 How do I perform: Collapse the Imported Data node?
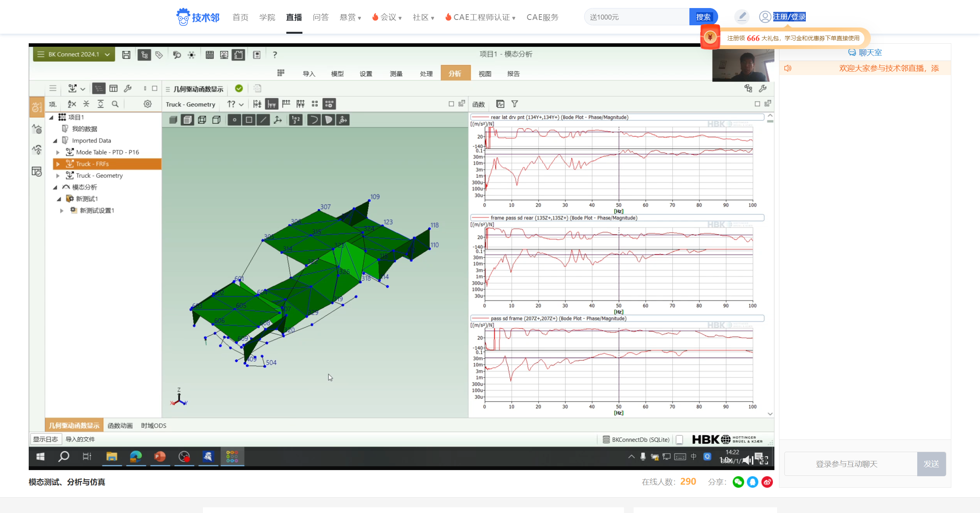(55, 141)
